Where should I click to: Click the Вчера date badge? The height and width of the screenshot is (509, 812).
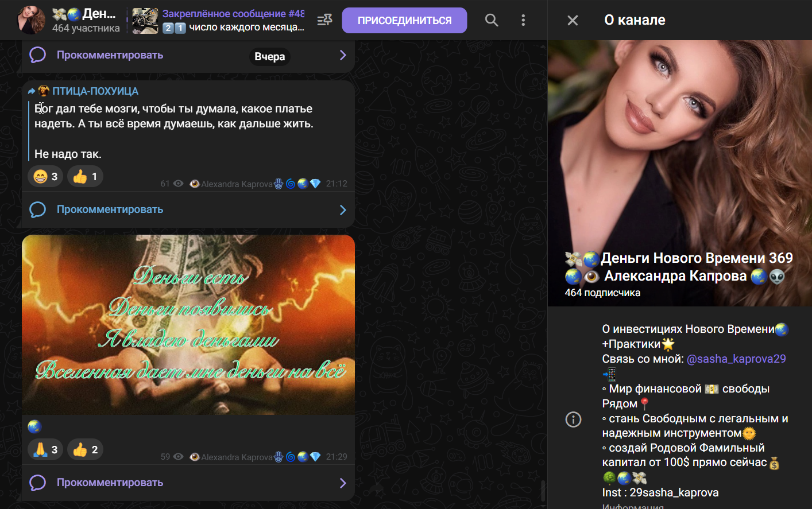point(270,56)
